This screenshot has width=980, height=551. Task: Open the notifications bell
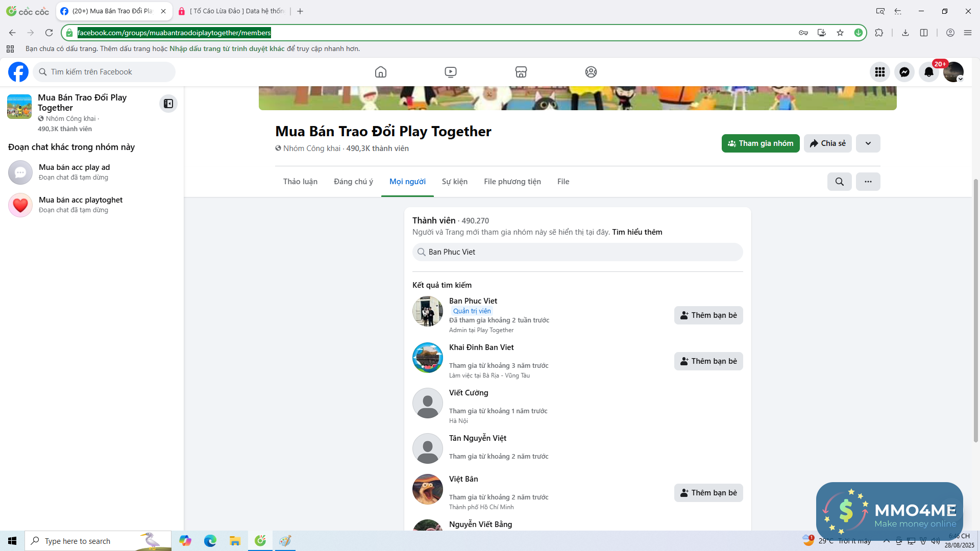coord(928,72)
